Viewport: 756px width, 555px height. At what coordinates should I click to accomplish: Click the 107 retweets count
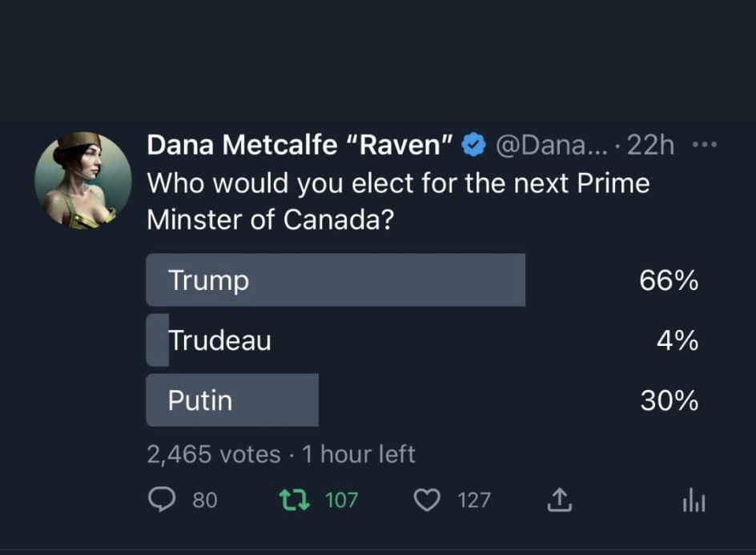pos(341,500)
